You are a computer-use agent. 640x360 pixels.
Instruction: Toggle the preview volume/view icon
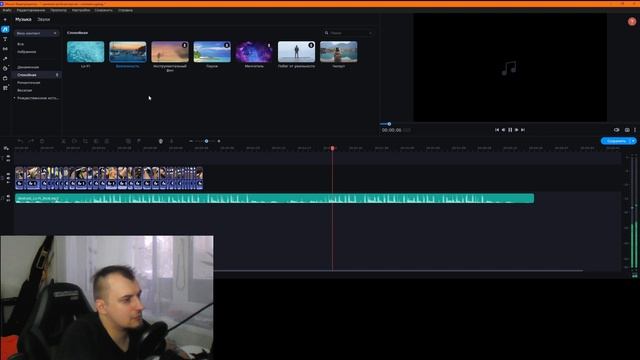616,130
